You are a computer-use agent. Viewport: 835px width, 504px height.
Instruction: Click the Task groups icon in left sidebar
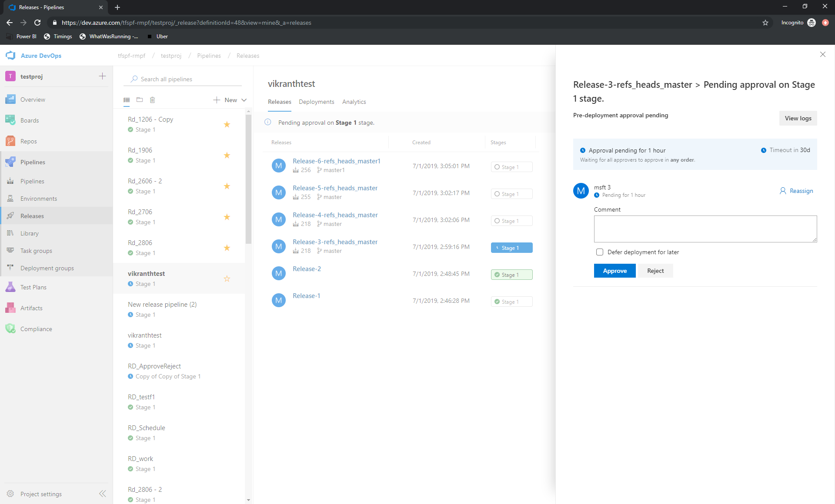click(x=10, y=250)
